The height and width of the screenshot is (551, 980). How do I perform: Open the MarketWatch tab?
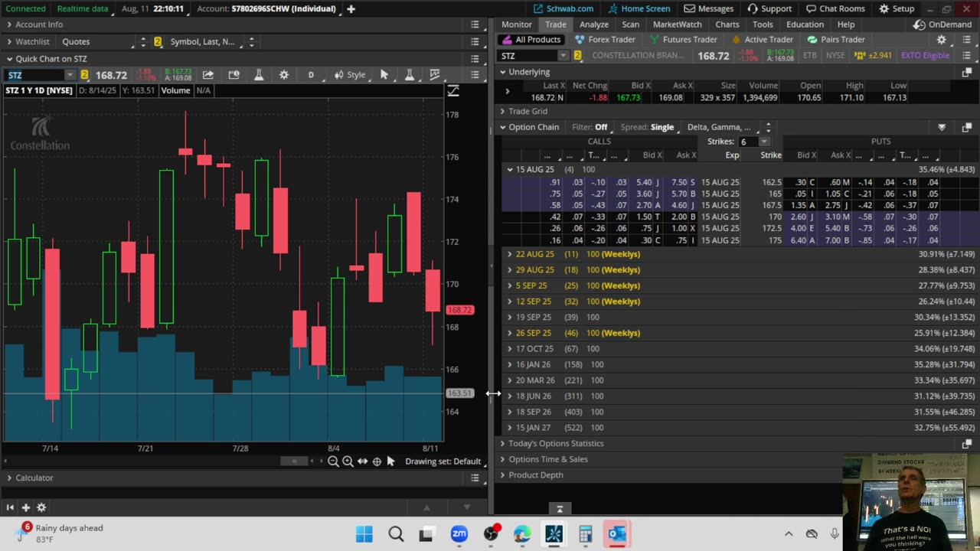678,24
